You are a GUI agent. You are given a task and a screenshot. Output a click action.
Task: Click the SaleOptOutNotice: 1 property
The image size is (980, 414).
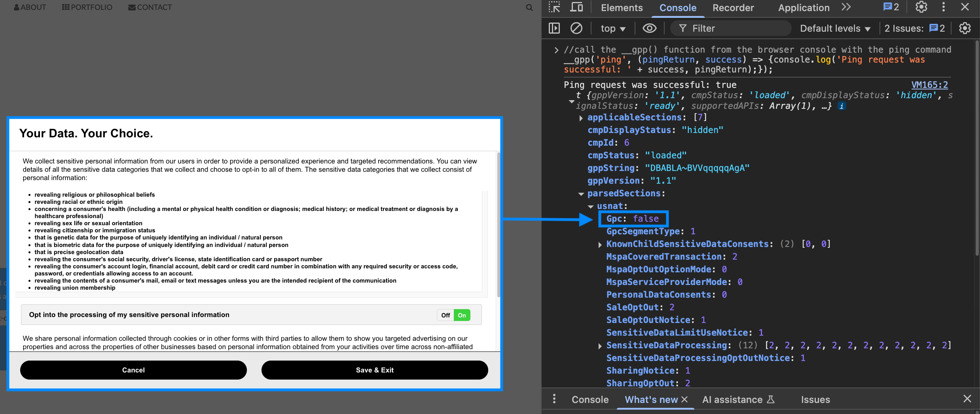point(656,320)
